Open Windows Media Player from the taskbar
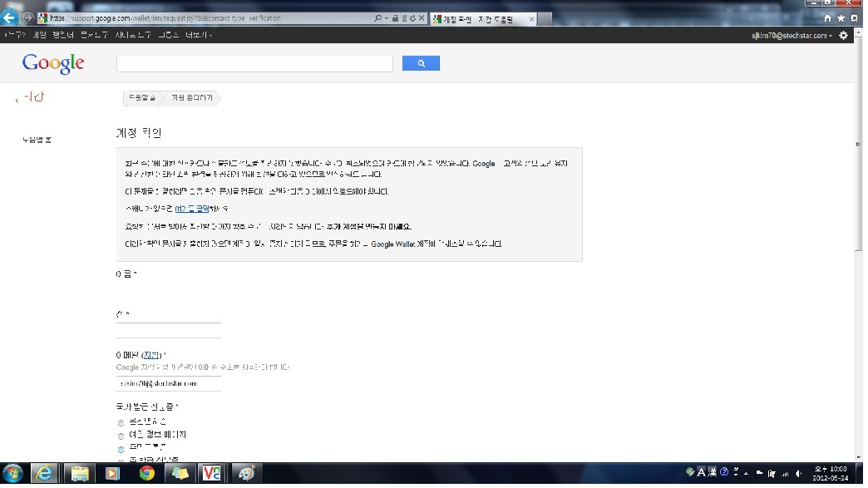This screenshot has height=488, width=868. point(112,474)
